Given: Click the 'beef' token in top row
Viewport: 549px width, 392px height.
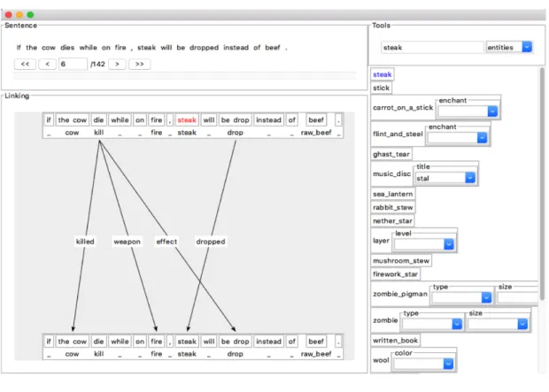Looking at the screenshot, I should click(316, 120).
